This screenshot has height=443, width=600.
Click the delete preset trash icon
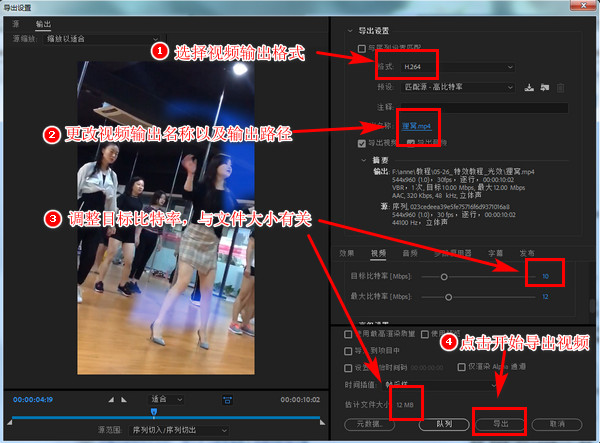coord(560,88)
